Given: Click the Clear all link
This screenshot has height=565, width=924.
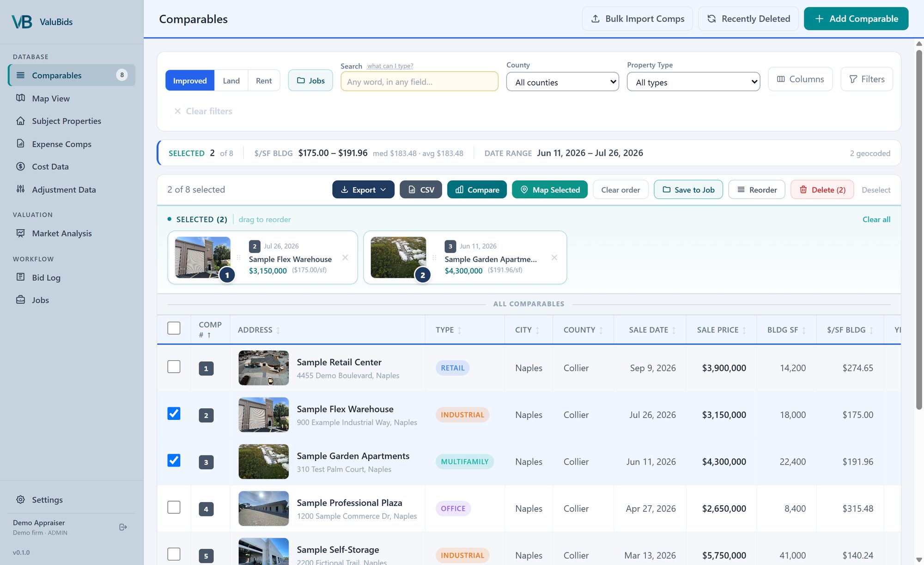Looking at the screenshot, I should click(x=876, y=219).
